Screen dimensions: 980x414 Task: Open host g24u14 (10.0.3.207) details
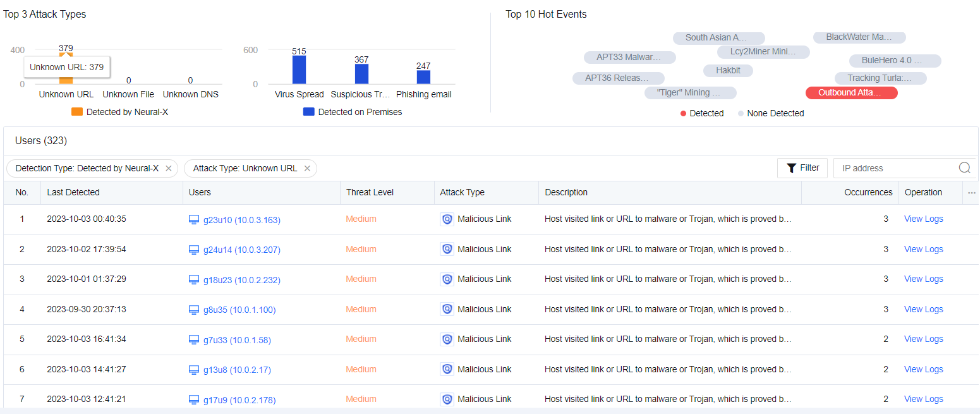(x=241, y=250)
